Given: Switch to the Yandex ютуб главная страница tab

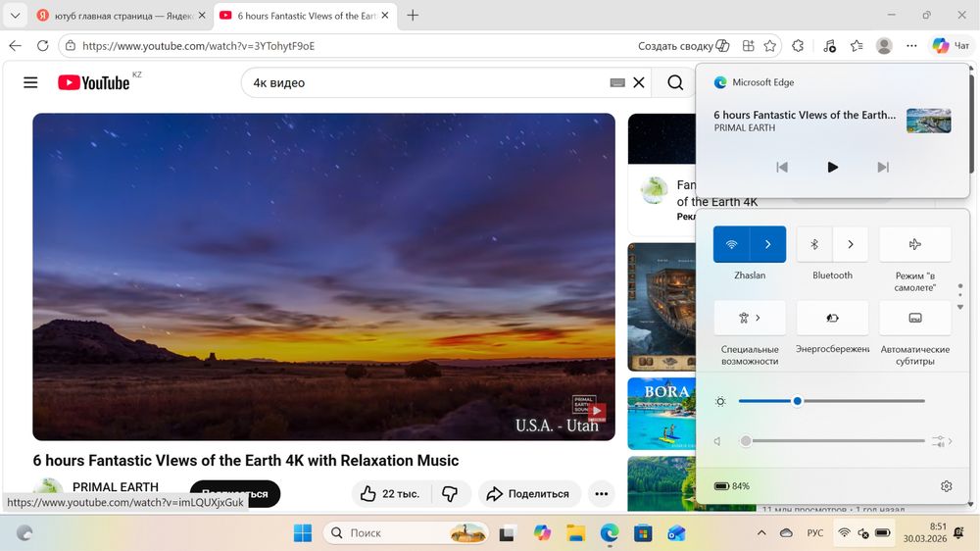Looking at the screenshot, I should tap(122, 16).
